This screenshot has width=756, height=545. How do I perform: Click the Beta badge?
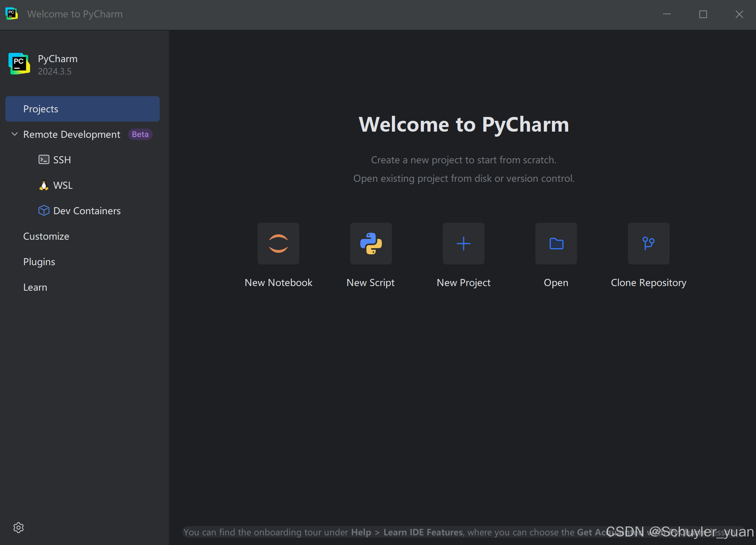[140, 134]
